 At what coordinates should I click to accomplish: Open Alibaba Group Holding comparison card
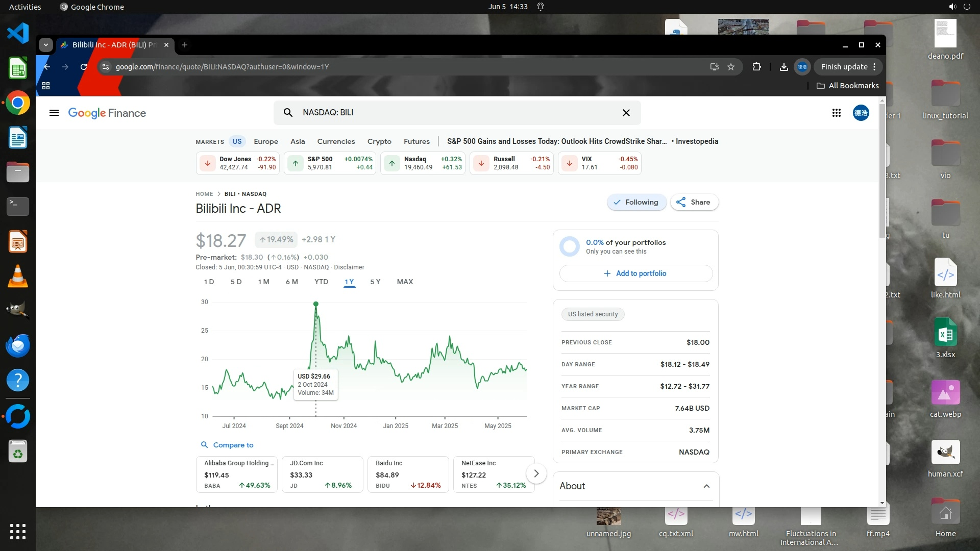coord(237,474)
